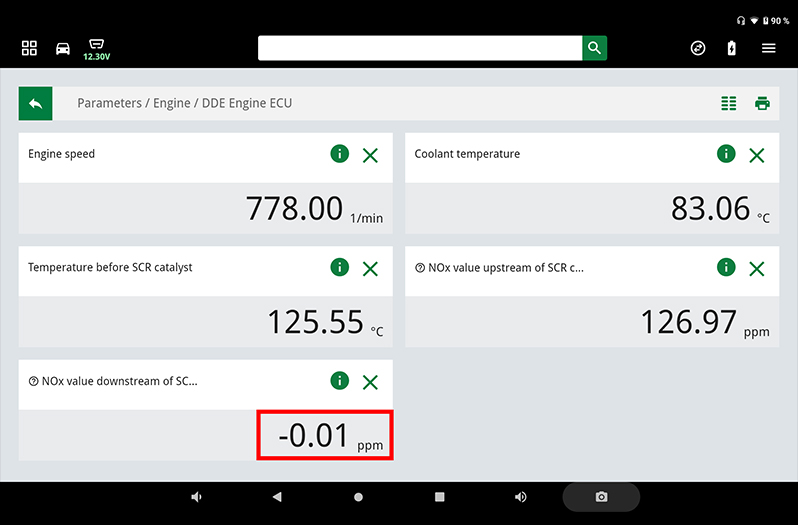Viewport: 798px width, 525px height.
Task: Show info for NOx upstream value
Action: click(x=726, y=267)
